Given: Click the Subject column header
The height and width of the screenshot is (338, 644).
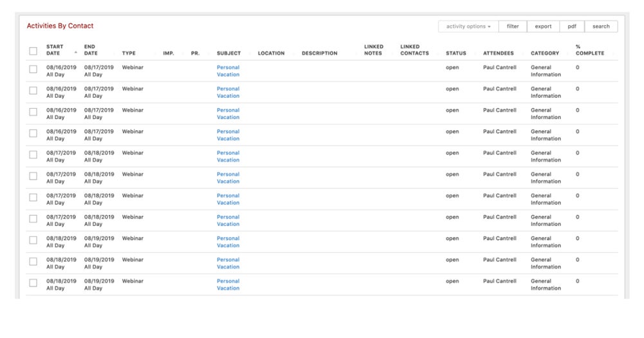Looking at the screenshot, I should (229, 53).
